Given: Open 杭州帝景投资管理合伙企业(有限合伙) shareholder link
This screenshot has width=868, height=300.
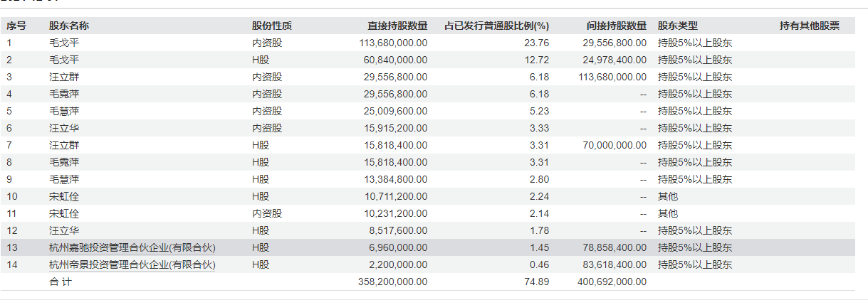Looking at the screenshot, I should coord(132,264).
